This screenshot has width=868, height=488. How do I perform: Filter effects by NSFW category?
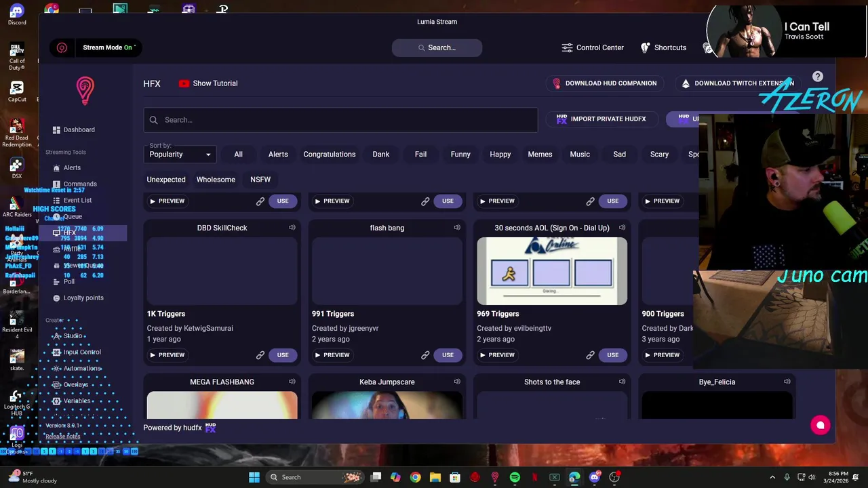[260, 180]
